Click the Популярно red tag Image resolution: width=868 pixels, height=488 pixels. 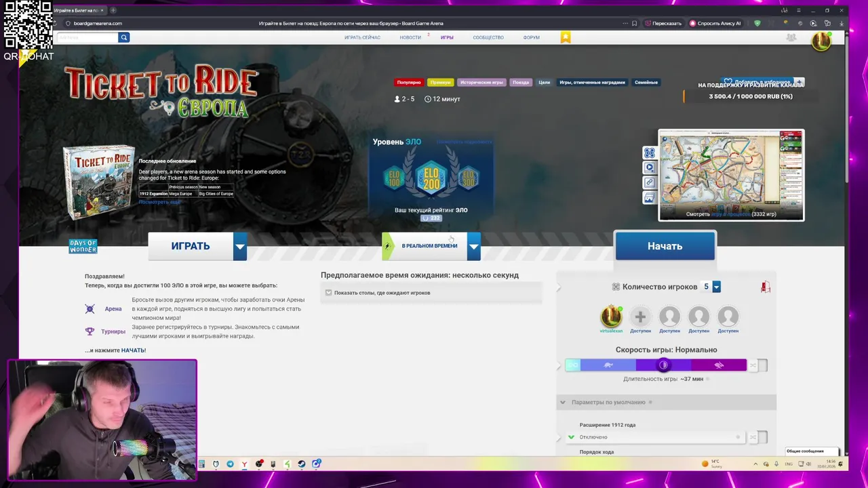[409, 82]
